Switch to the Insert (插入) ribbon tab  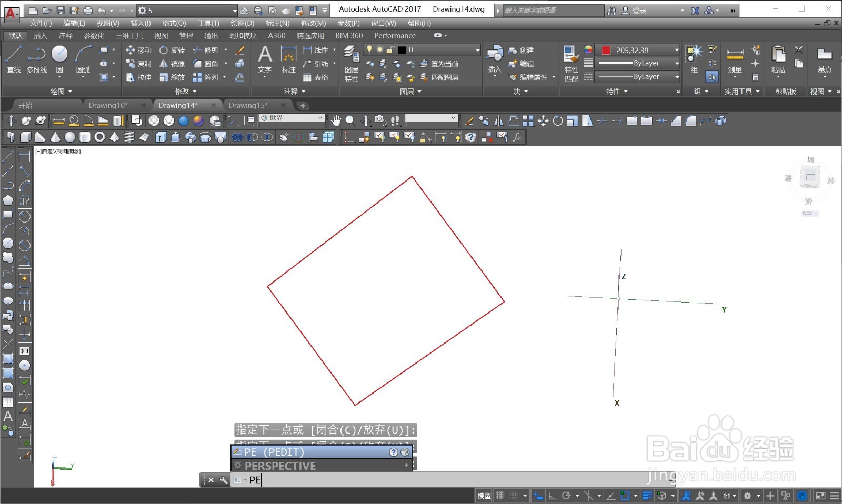(40, 36)
